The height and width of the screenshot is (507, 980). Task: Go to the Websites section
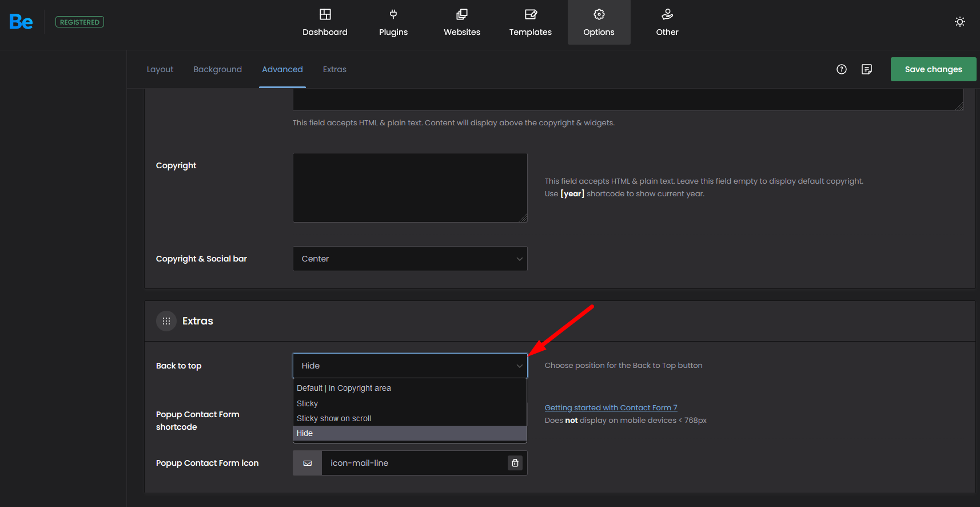click(x=462, y=22)
